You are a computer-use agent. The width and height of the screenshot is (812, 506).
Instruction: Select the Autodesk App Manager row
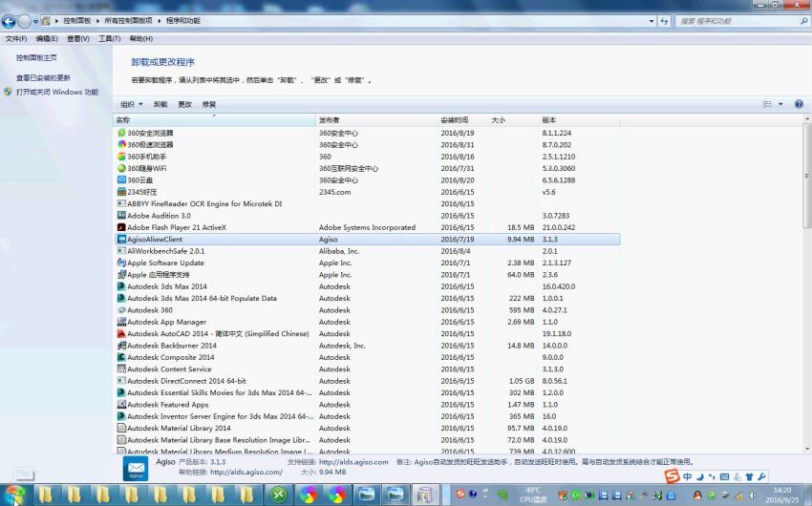tap(367, 322)
